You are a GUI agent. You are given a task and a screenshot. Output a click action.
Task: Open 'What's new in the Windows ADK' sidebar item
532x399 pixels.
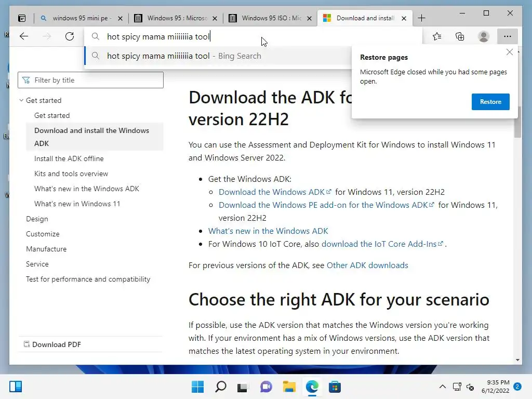tap(87, 189)
